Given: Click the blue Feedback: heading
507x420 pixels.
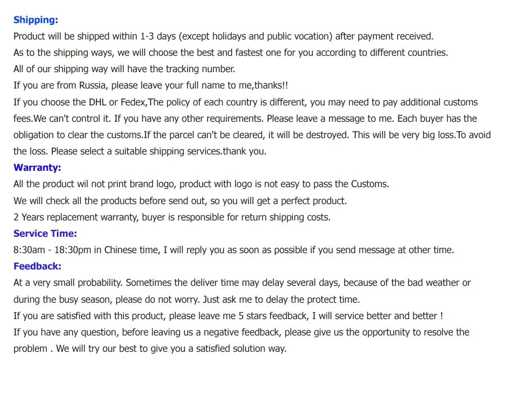Looking at the screenshot, I should point(37,266).
